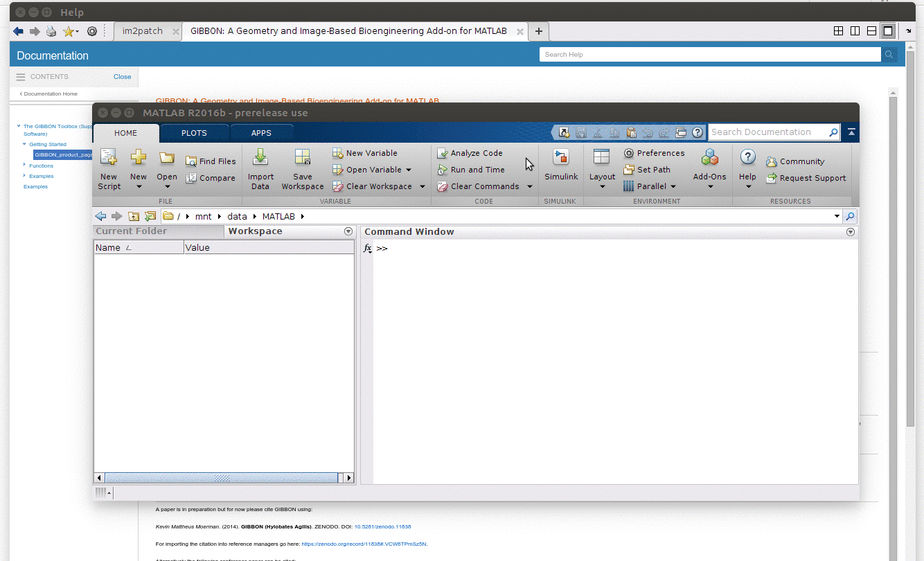Open the folder path history dropdown

pos(837,217)
